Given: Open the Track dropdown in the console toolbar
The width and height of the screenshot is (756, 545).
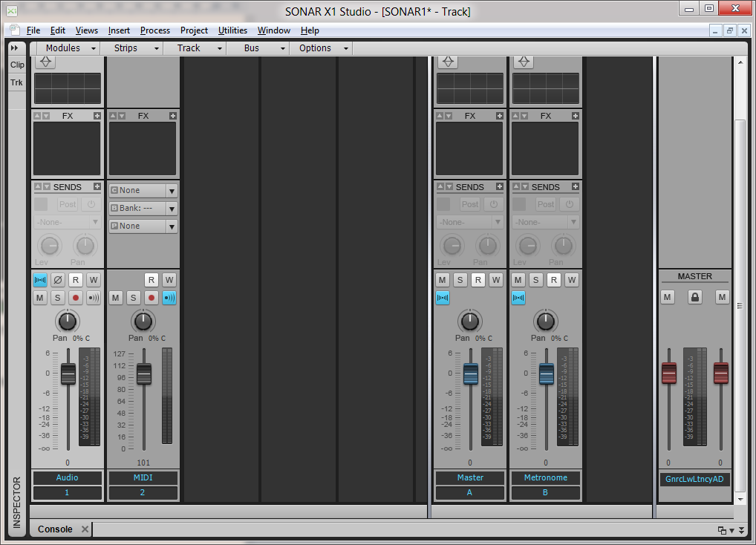Looking at the screenshot, I should pyautogui.click(x=195, y=48).
